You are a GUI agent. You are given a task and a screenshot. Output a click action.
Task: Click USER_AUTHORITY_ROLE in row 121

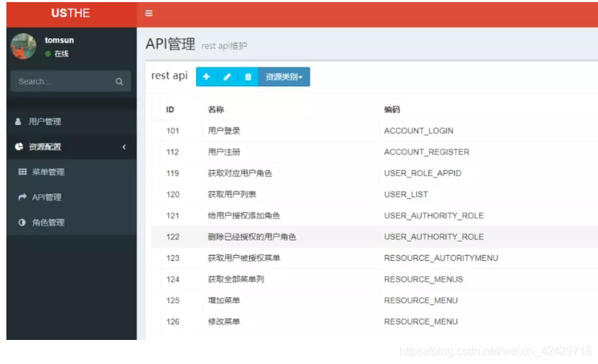pyautogui.click(x=434, y=216)
